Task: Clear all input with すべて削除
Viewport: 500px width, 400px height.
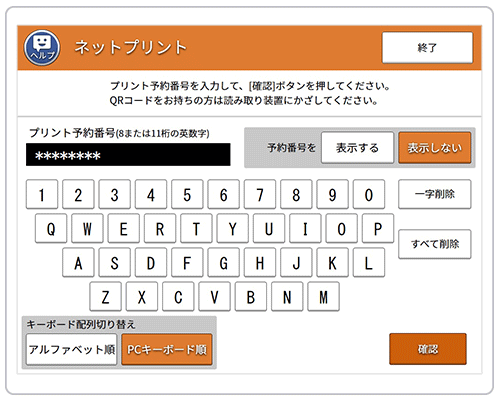Action: (435, 244)
